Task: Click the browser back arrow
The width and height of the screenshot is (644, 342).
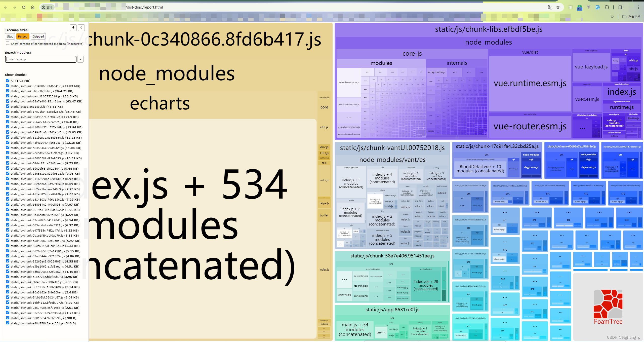Action: coord(6,7)
